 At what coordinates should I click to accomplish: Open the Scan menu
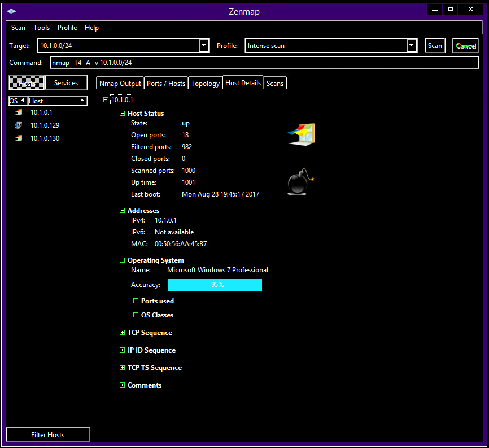[18, 28]
